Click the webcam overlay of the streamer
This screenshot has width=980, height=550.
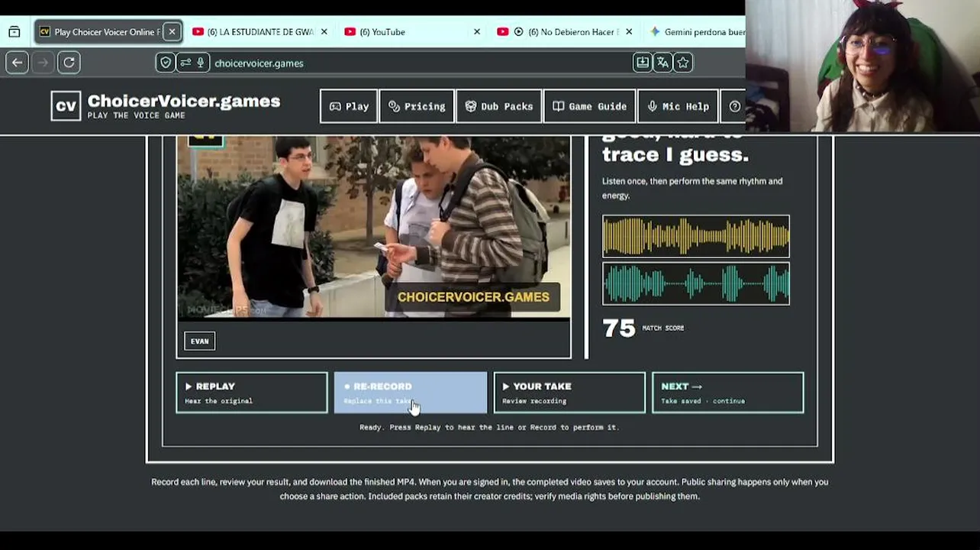862,67
